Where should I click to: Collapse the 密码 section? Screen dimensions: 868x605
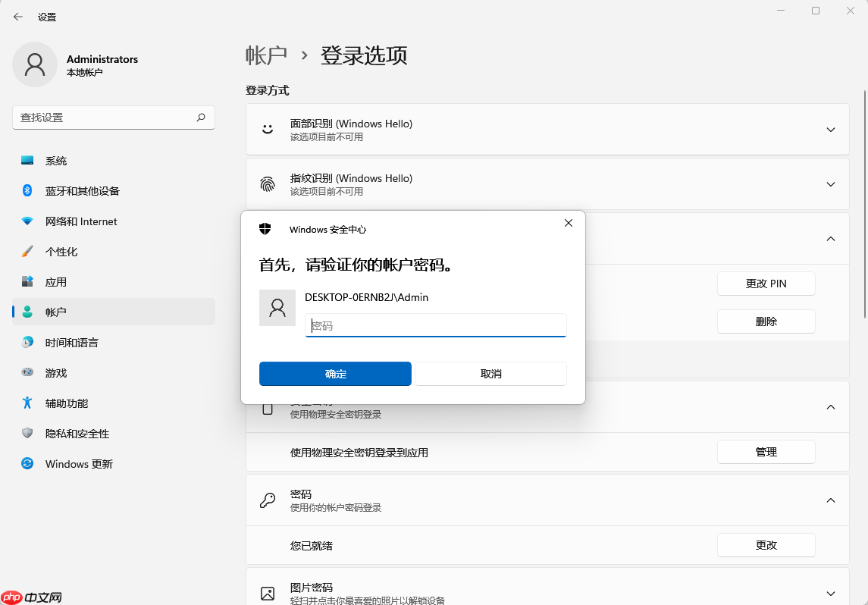pos(830,500)
